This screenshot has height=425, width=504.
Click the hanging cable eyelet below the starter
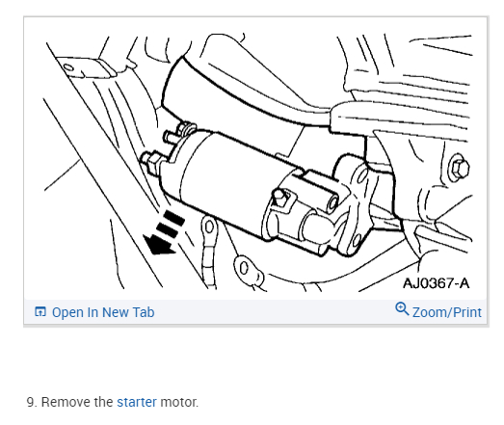click(x=209, y=227)
